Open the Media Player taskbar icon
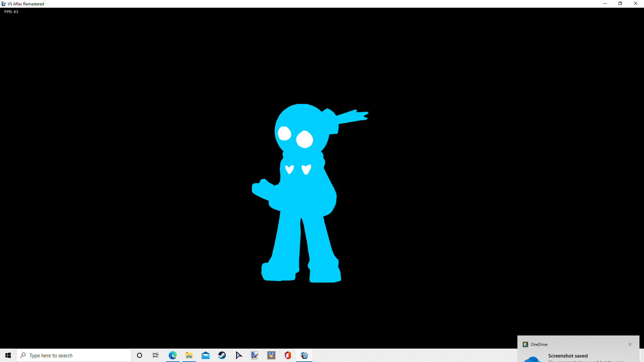The width and height of the screenshot is (644, 362). tap(239, 355)
